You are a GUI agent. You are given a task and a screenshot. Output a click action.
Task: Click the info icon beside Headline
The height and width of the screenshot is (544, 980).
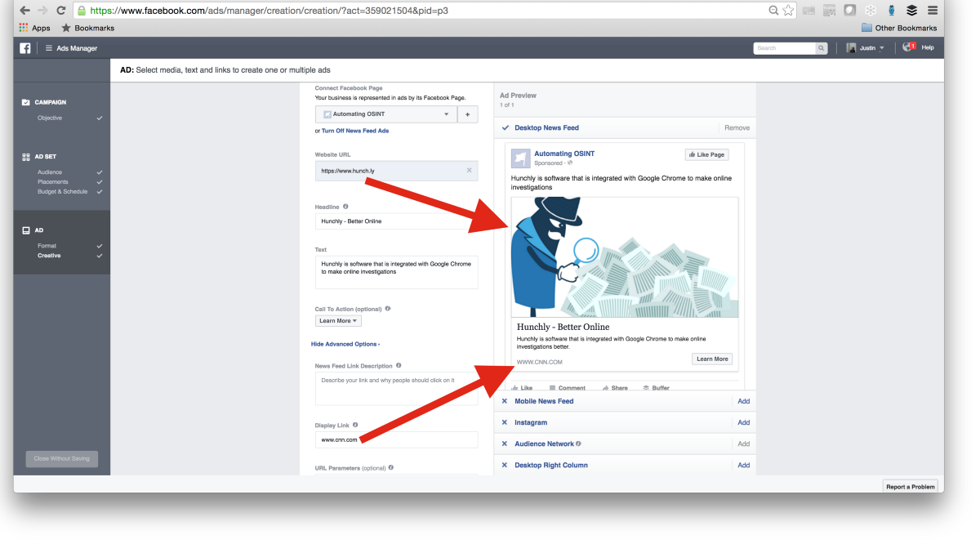point(345,207)
